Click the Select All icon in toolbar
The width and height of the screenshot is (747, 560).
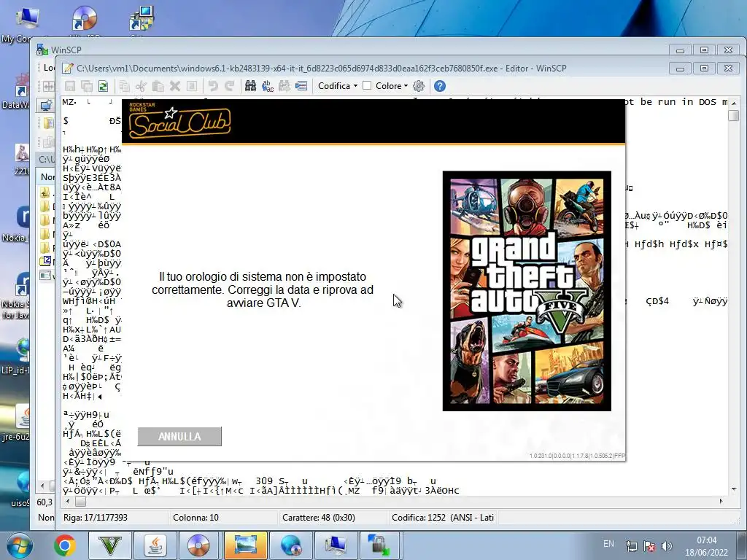pos(192,86)
